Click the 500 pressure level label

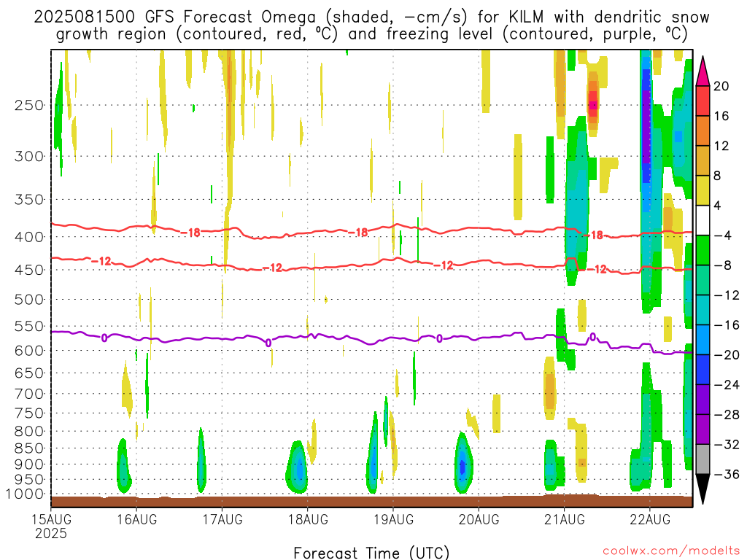coord(29,300)
